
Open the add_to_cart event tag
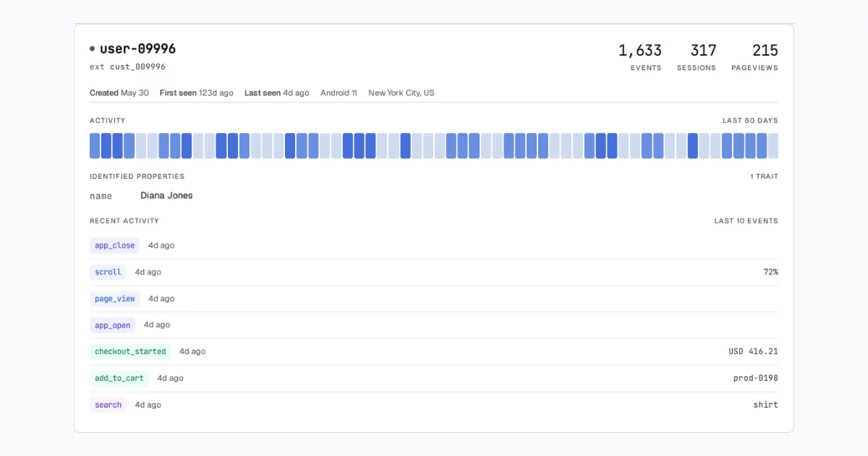coord(119,378)
